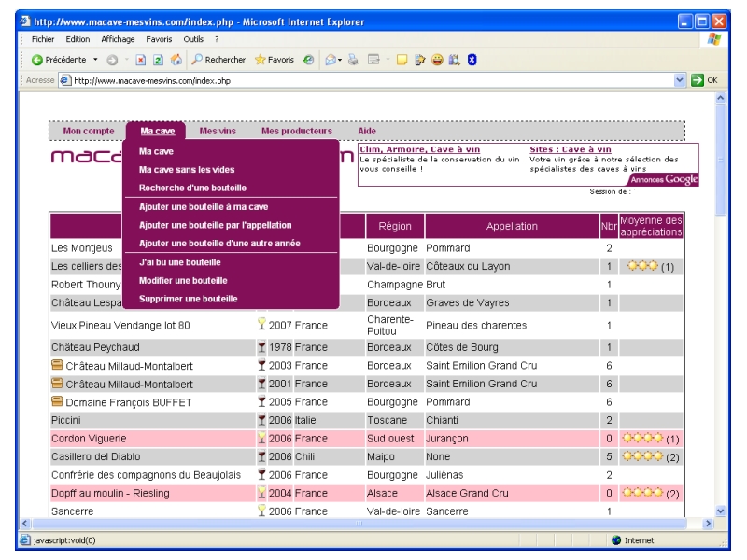The height and width of the screenshot is (560, 747).
Task: Click the Précédente back button
Action: [x=59, y=60]
